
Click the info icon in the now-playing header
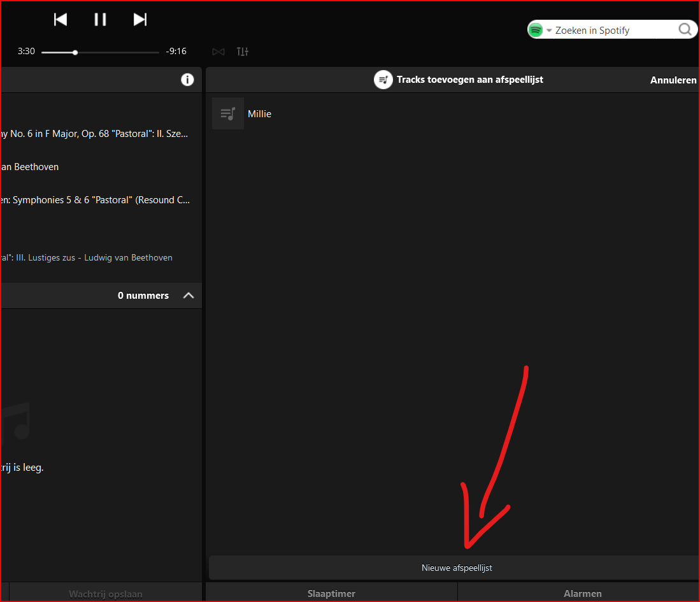187,80
